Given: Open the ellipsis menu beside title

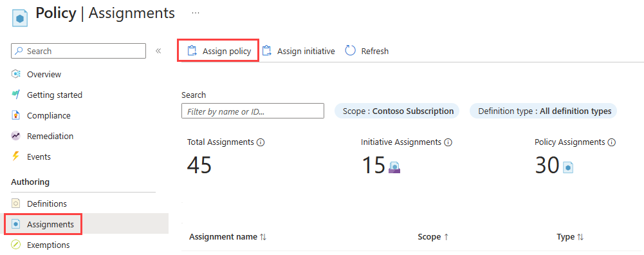Looking at the screenshot, I should (x=196, y=13).
